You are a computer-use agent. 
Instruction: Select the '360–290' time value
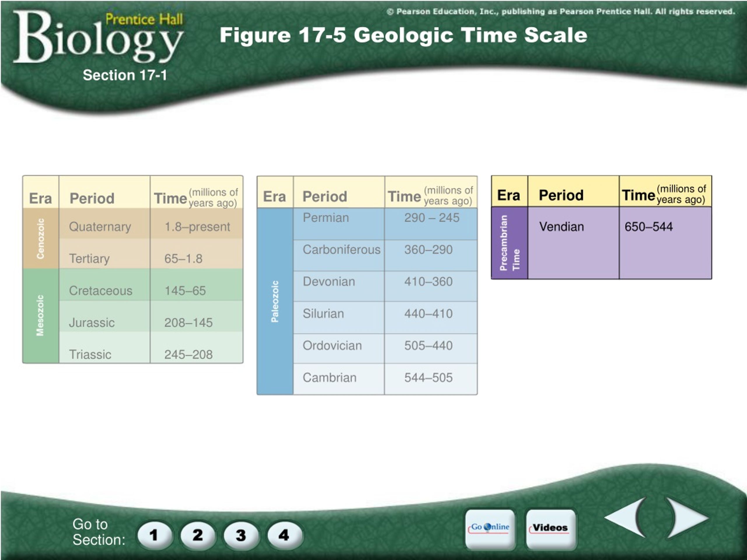429,250
